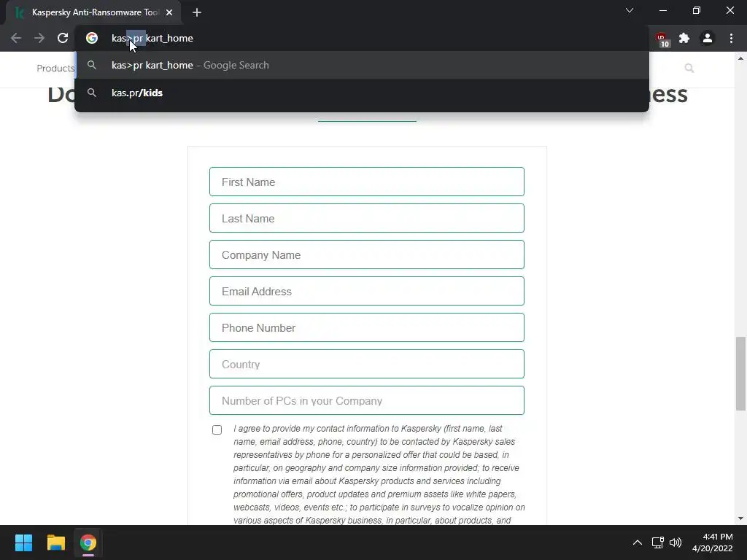Click the scrollbar up arrow
The height and width of the screenshot is (560, 747).
(740, 58)
